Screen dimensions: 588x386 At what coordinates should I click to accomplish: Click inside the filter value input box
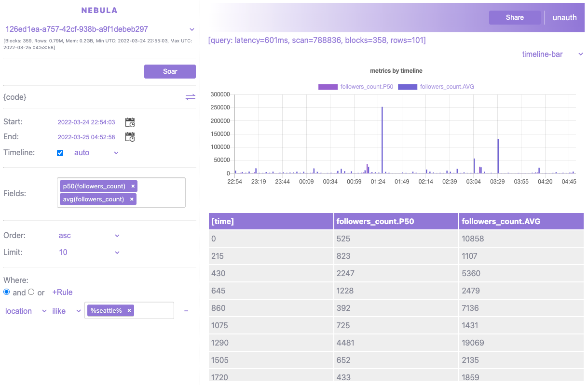pos(154,310)
